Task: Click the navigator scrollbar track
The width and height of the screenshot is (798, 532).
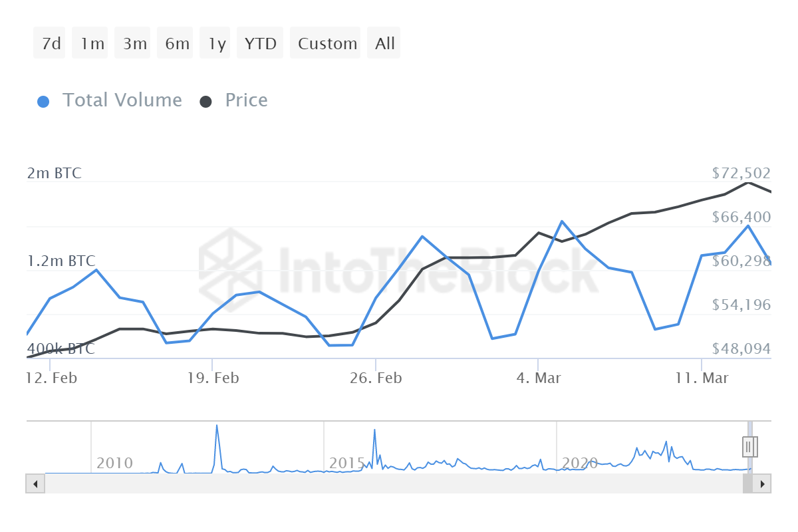Action: [x=392, y=483]
